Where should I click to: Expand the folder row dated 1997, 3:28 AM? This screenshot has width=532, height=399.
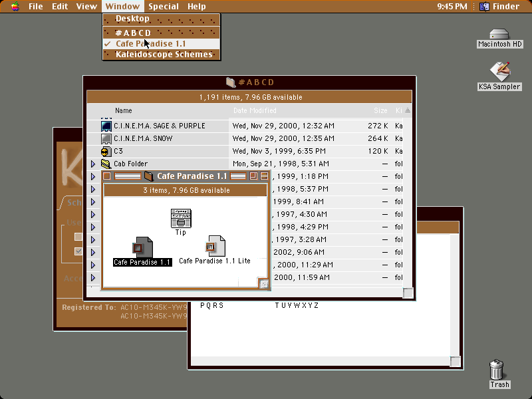coord(93,239)
